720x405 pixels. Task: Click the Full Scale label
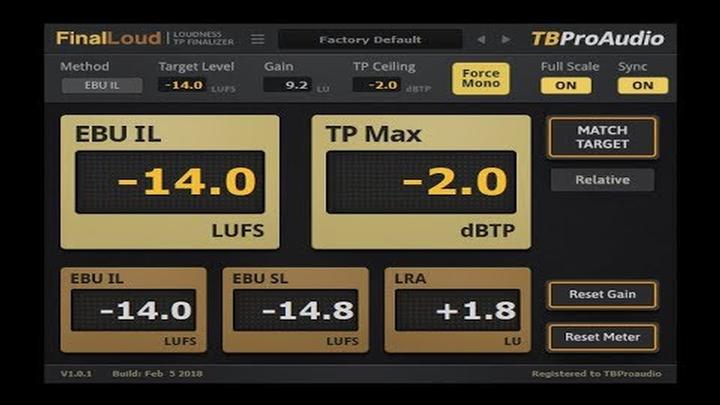point(570,67)
